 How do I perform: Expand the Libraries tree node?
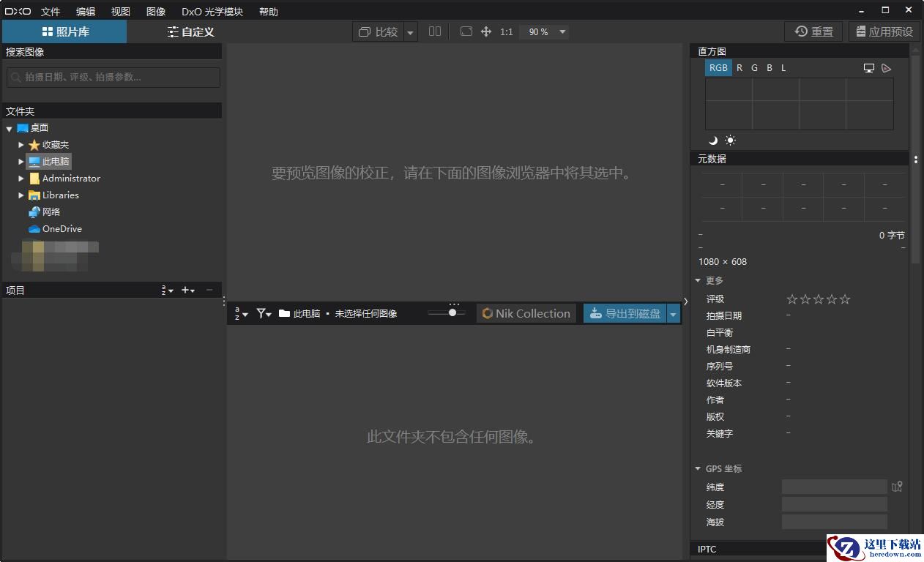pos(21,195)
